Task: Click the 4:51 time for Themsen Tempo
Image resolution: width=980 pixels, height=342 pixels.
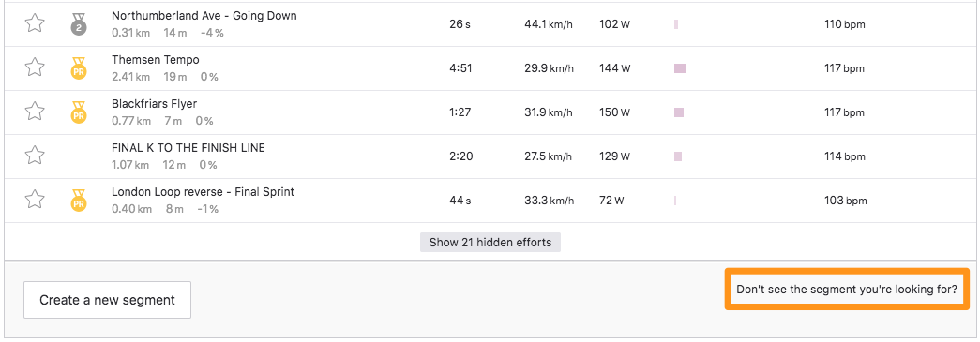Action: click(x=460, y=68)
